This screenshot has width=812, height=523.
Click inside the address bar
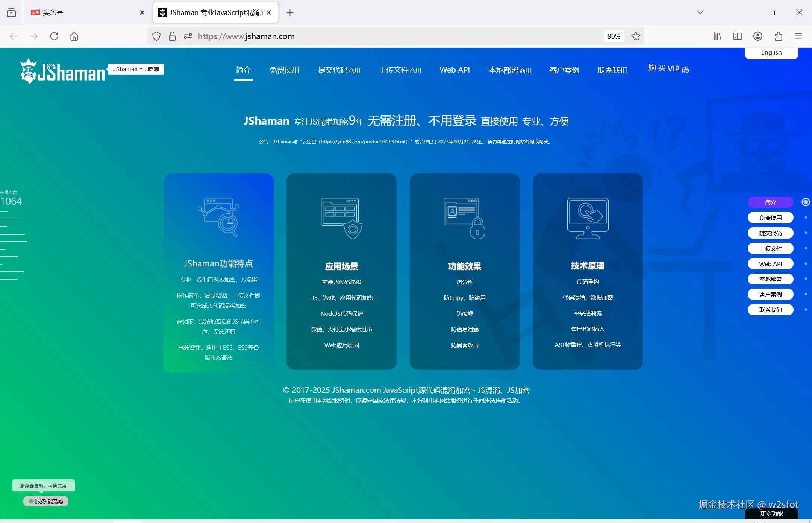pyautogui.click(x=338, y=36)
